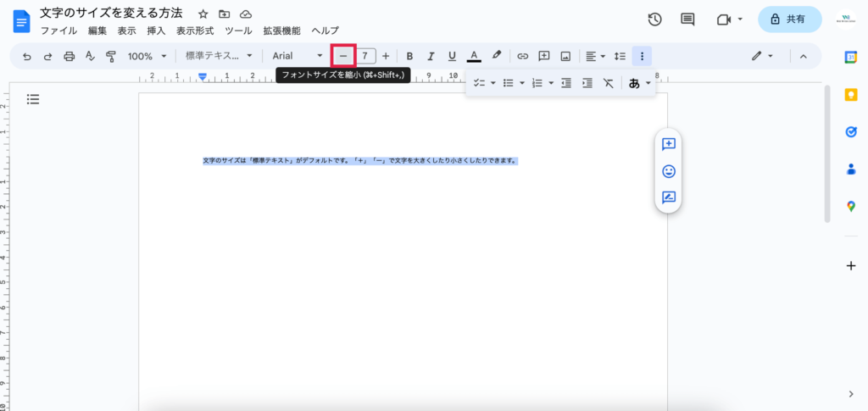868x411 pixels.
Task: Click the 共有 share button
Action: 789,19
